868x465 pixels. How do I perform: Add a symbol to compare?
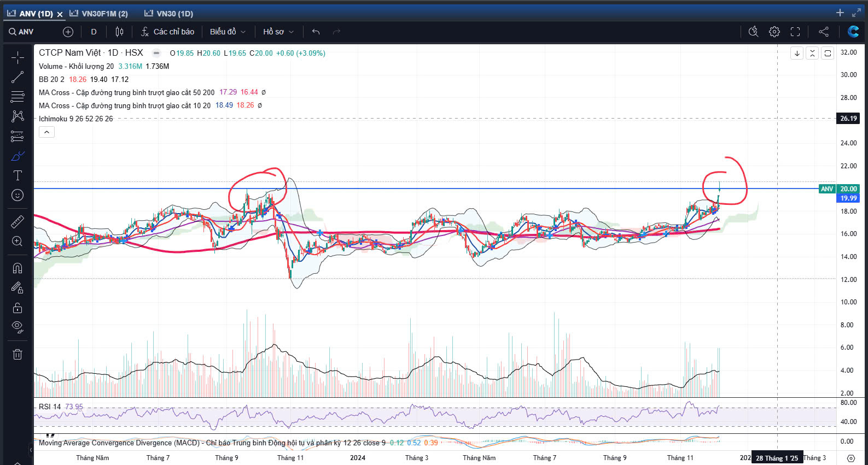[68, 32]
